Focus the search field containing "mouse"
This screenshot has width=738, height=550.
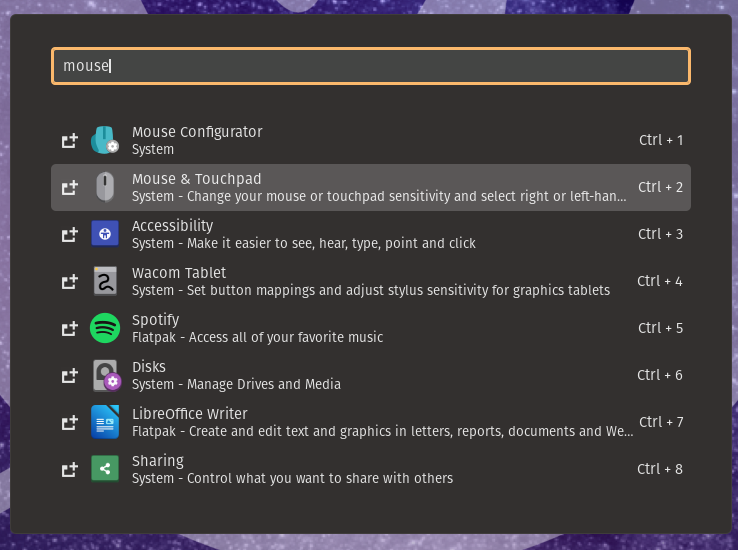point(370,66)
